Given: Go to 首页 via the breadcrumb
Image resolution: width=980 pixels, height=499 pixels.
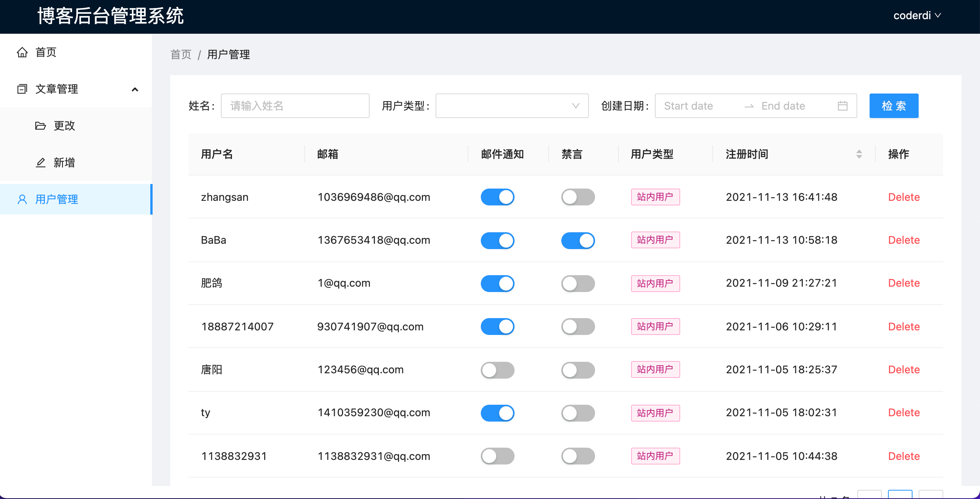Looking at the screenshot, I should pos(181,54).
